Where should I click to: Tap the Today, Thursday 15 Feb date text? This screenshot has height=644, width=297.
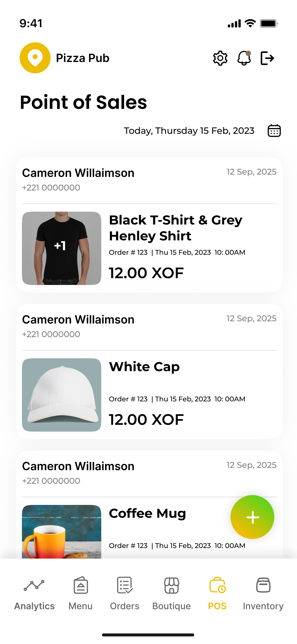coord(189,131)
